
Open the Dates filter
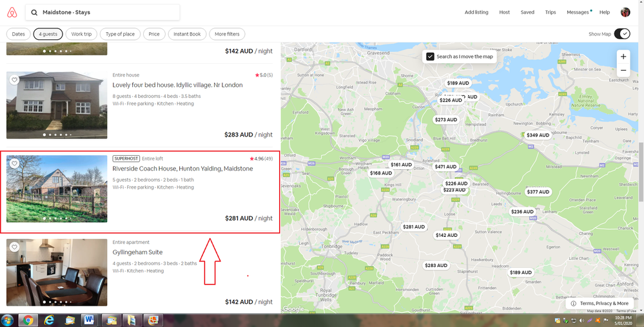(x=19, y=34)
